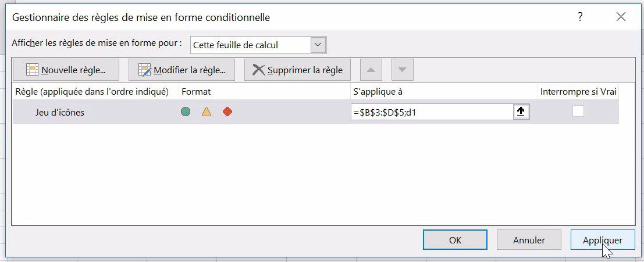
Task: Select the 'Jeu d'icônes' rule row
Action: click(x=59, y=113)
